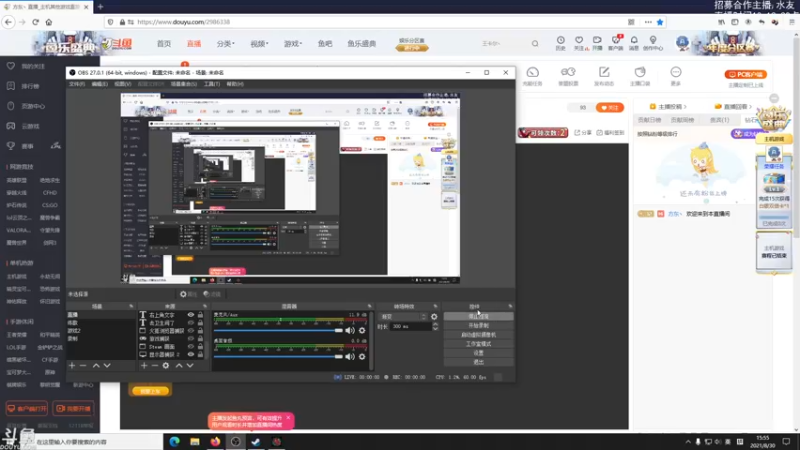Expand the 直播回看 chevron link

point(733,107)
